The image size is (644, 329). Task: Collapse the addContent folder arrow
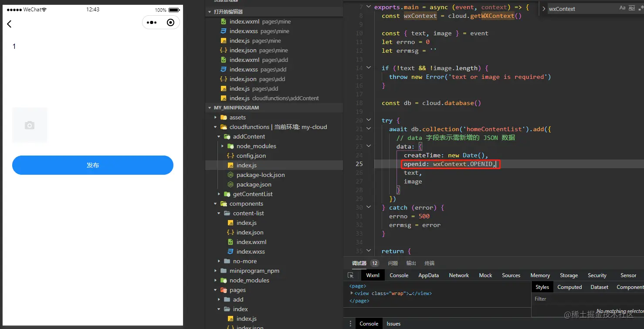pyautogui.click(x=219, y=136)
